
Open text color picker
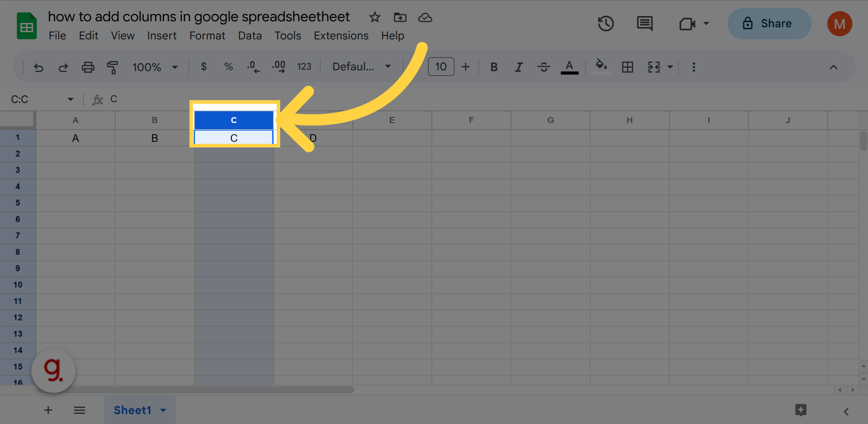pos(569,67)
